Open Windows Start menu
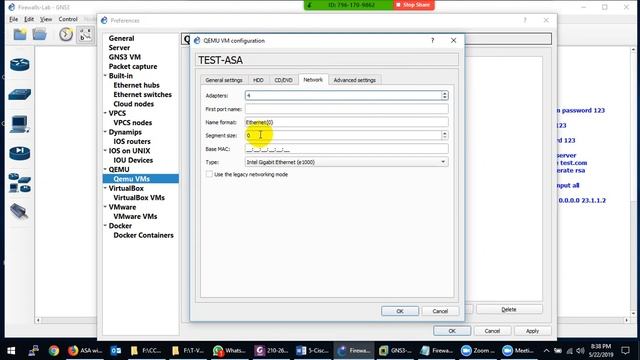The image size is (640, 360). (11, 351)
